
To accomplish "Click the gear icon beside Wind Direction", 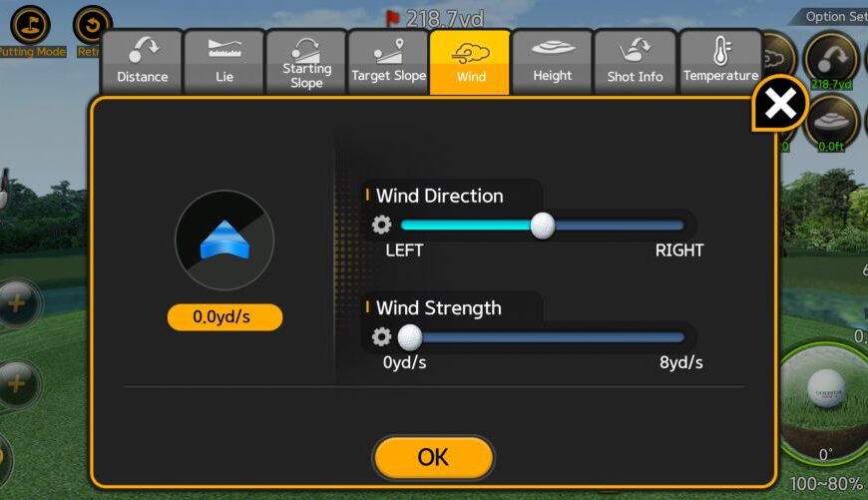I will pos(381,225).
